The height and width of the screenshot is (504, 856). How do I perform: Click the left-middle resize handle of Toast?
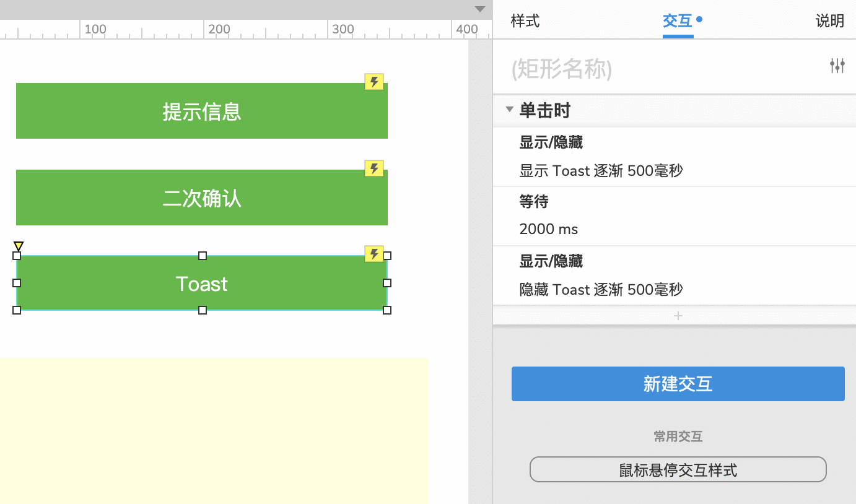(x=17, y=283)
